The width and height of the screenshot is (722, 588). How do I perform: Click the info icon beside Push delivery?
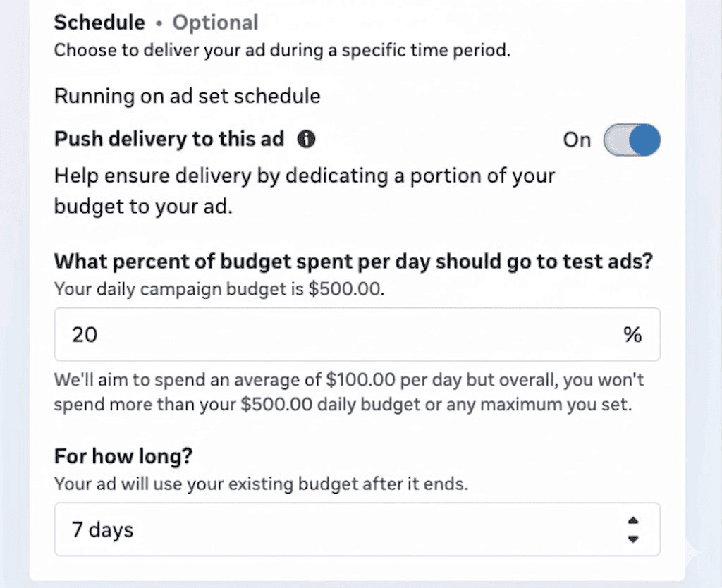click(x=306, y=139)
